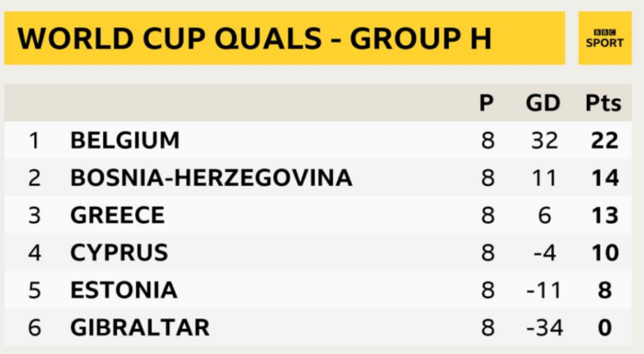Click the BBC Sport logo
The width and height of the screenshot is (644, 354).
tap(604, 39)
